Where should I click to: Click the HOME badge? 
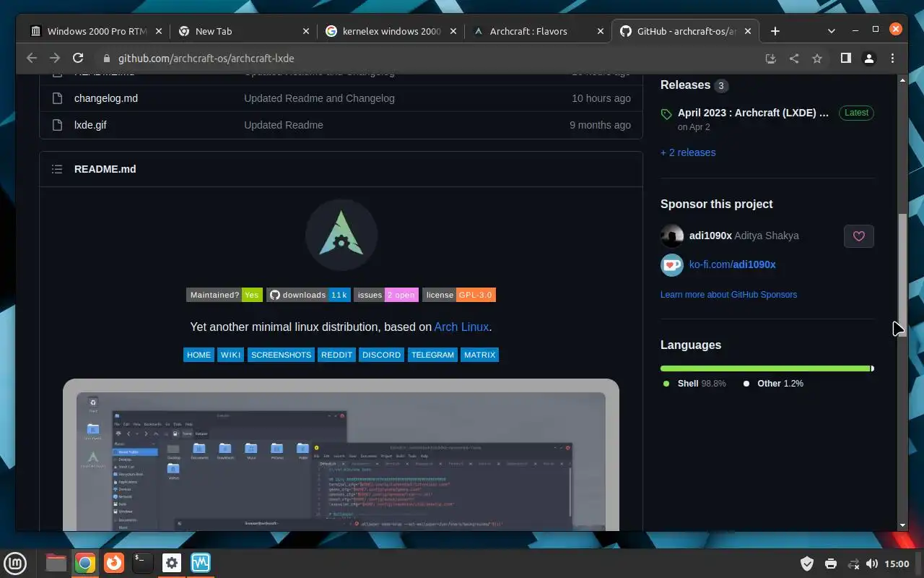[199, 355]
